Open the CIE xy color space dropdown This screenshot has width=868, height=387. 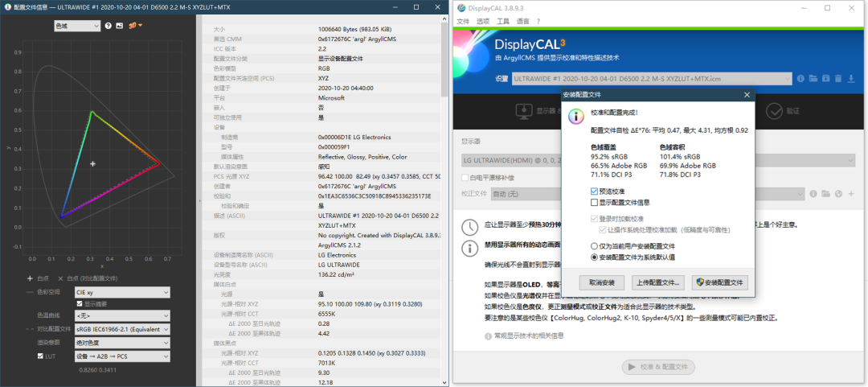point(122,292)
